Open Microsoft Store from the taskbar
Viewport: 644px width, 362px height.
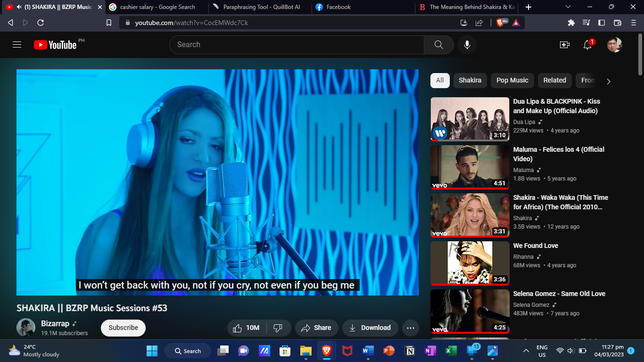(285, 351)
